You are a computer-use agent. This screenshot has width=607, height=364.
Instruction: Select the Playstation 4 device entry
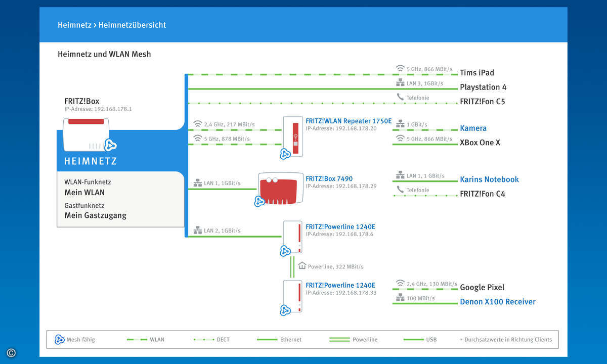coord(483,87)
